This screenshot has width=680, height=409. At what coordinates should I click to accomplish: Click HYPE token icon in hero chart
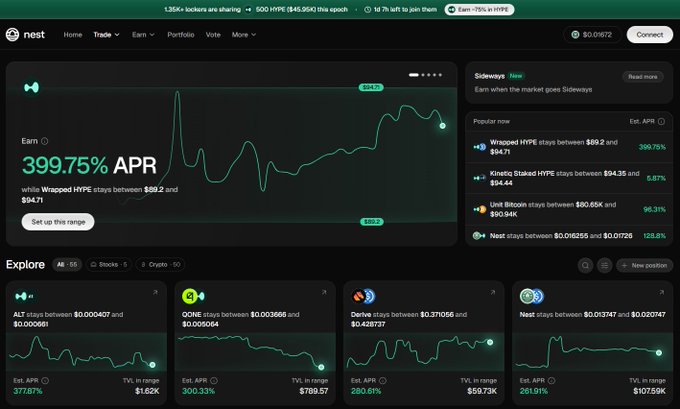[31, 88]
